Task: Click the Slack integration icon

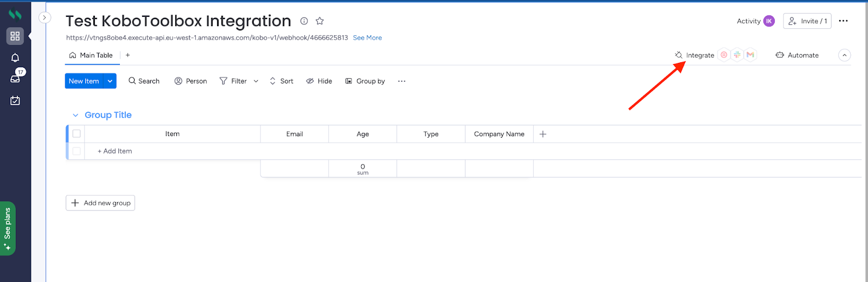Action: pos(737,55)
